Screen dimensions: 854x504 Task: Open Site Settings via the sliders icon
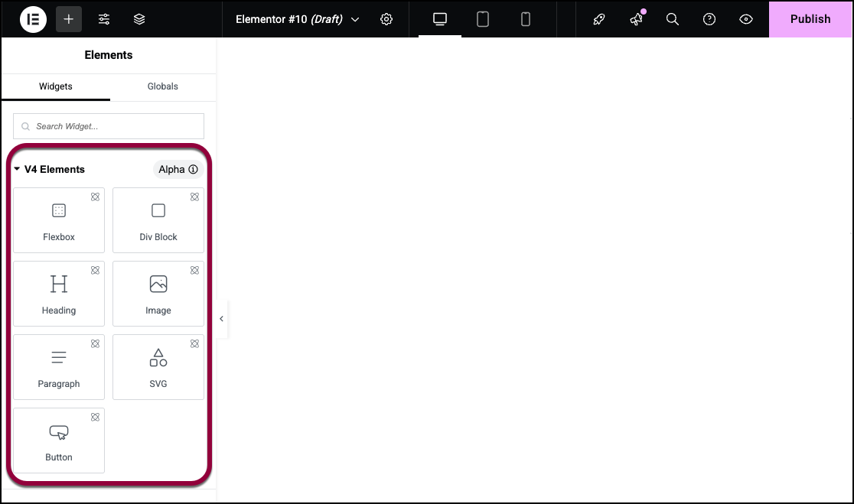104,19
